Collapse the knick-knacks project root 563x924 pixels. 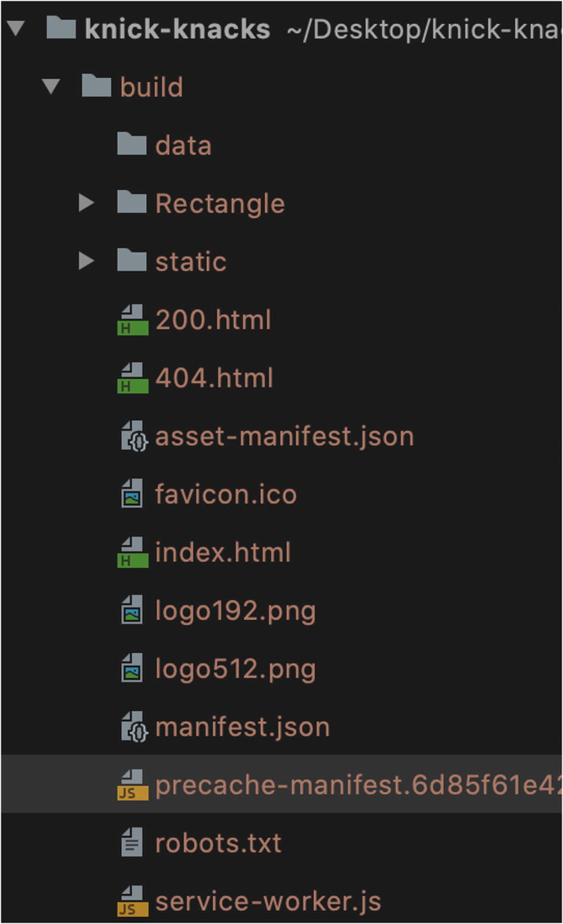[x=16, y=28]
